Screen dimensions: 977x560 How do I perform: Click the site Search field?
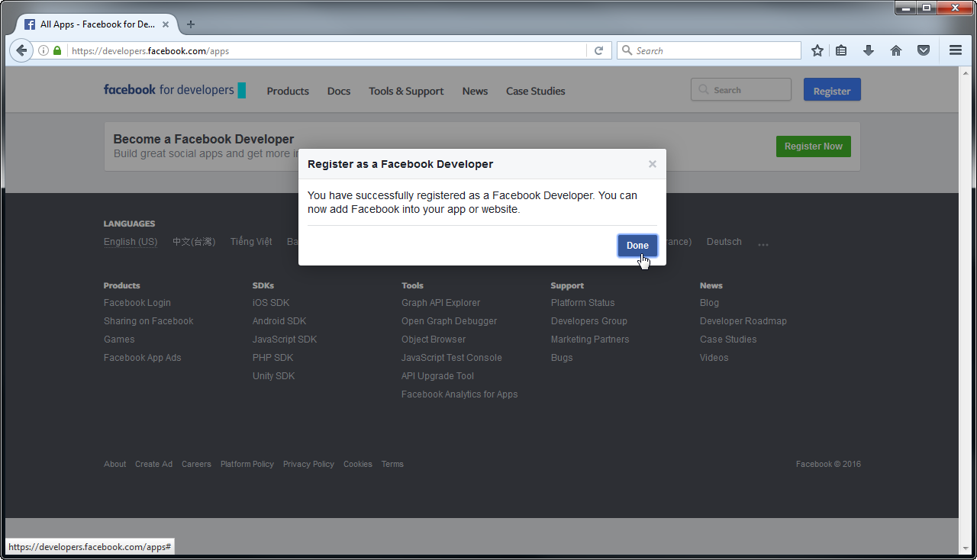741,90
